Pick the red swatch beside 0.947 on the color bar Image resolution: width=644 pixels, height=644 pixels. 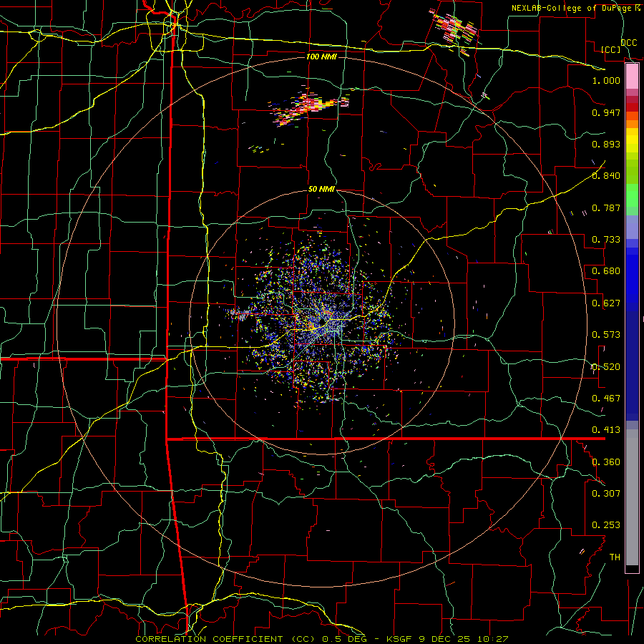coord(632,107)
